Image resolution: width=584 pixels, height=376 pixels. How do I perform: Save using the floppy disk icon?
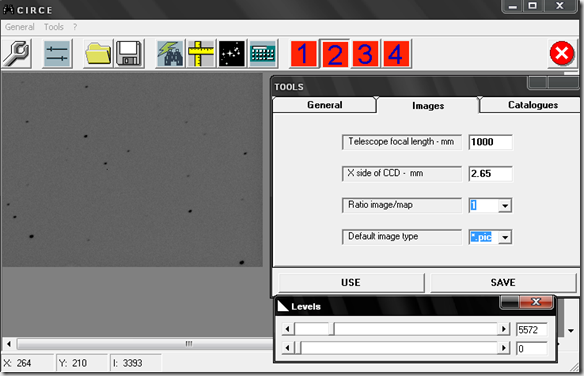point(128,54)
